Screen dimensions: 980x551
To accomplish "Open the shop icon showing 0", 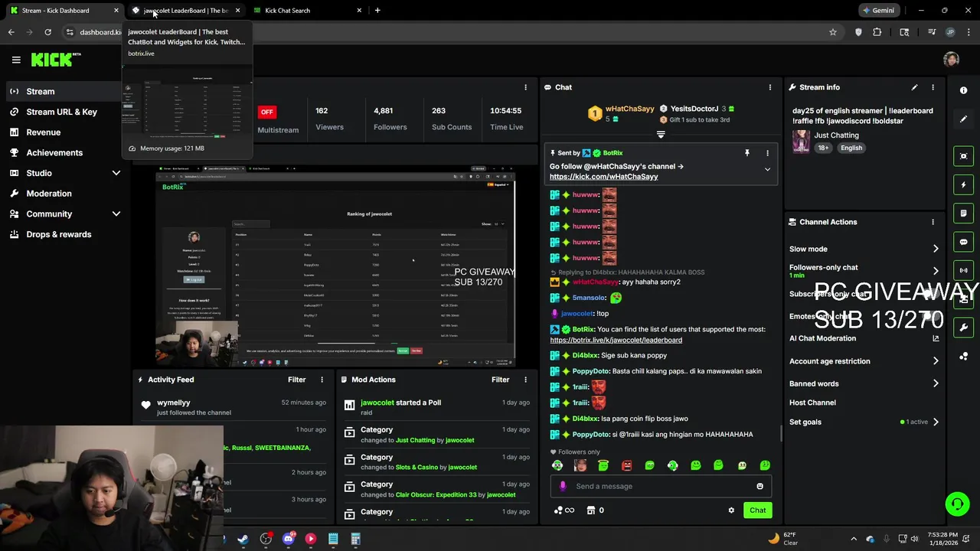I will click(595, 510).
